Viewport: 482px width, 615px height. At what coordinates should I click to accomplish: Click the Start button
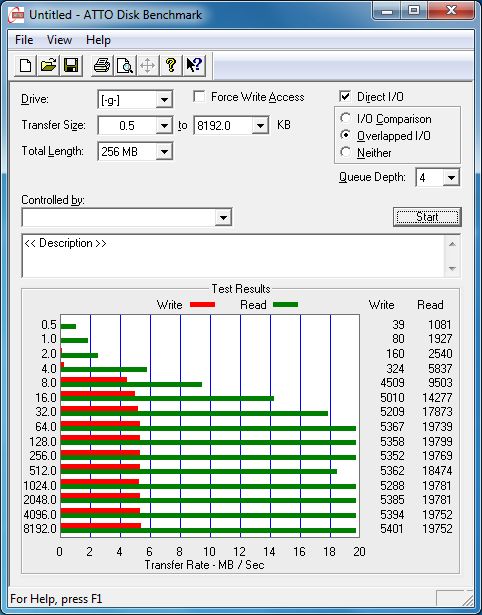(x=427, y=217)
